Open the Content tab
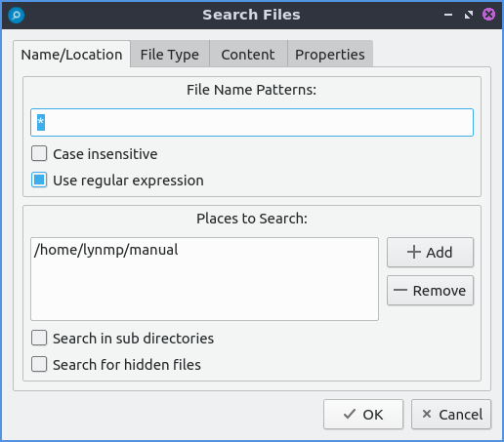This screenshot has height=442, width=504. 248,54
